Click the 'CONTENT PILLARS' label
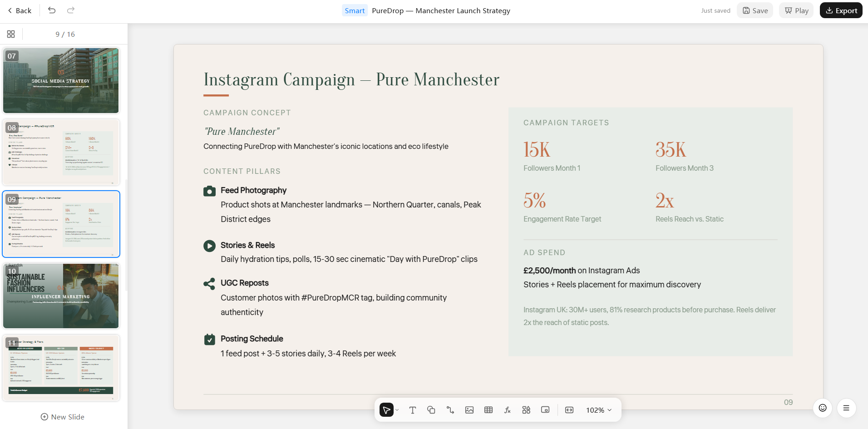 pyautogui.click(x=242, y=171)
